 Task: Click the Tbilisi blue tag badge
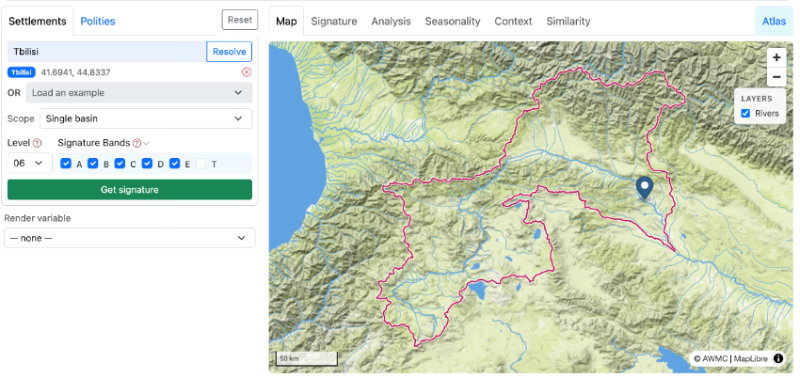point(21,72)
